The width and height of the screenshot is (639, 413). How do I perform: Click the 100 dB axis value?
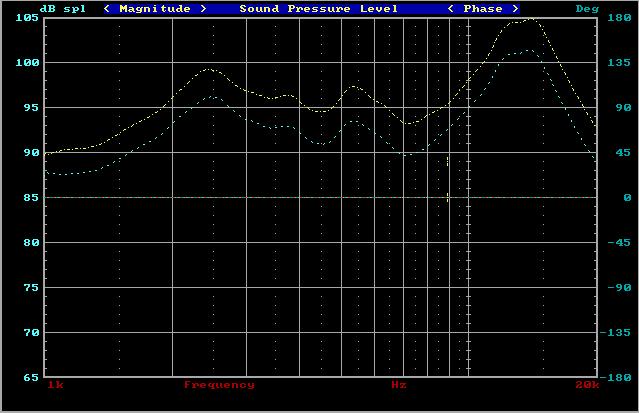pos(27,63)
